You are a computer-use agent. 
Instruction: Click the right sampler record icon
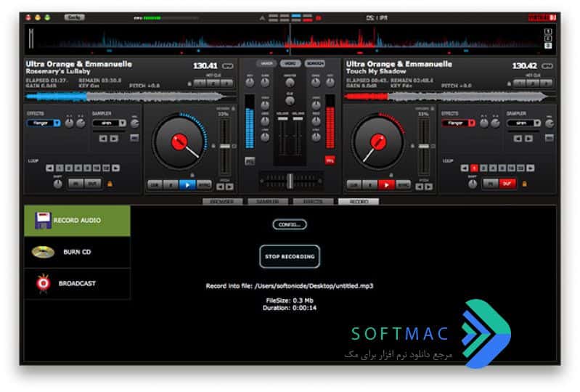point(550,138)
